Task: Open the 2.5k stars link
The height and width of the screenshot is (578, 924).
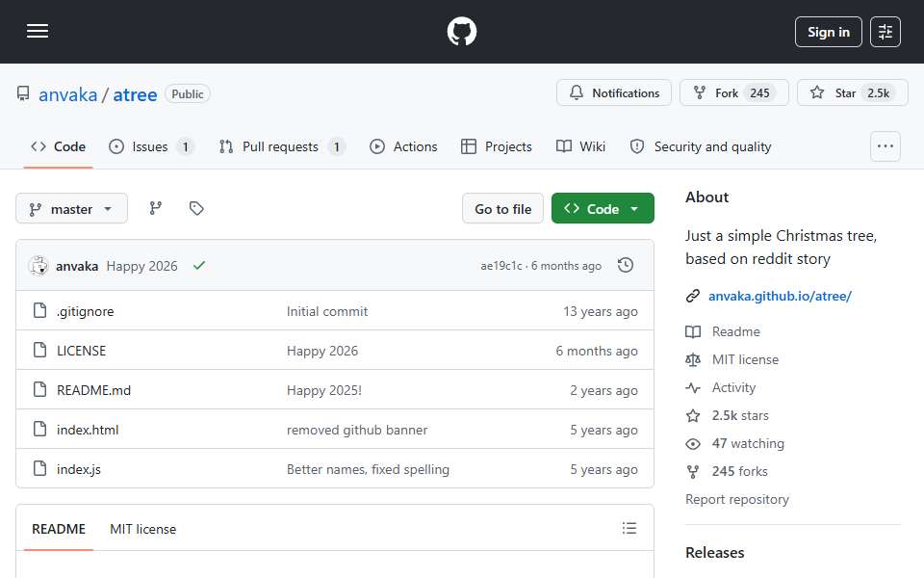Action: 740,416
